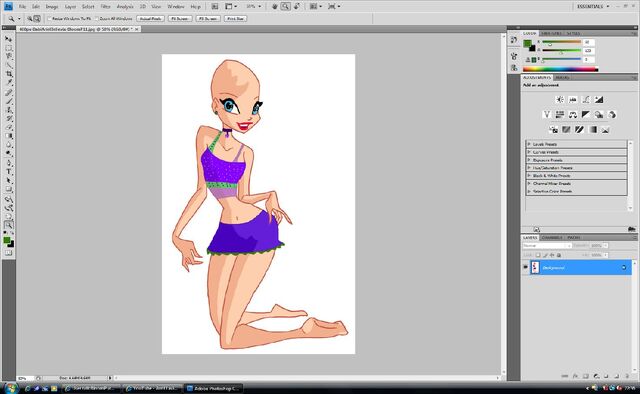
Task: Add a Color Balance adjustment
Action: (573, 115)
